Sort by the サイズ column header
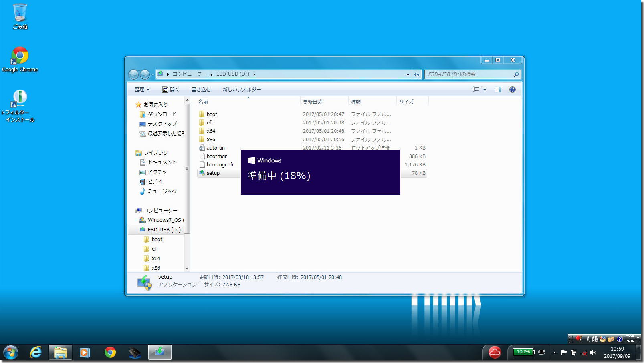Screen dimensions: 644x363 pos(412,102)
